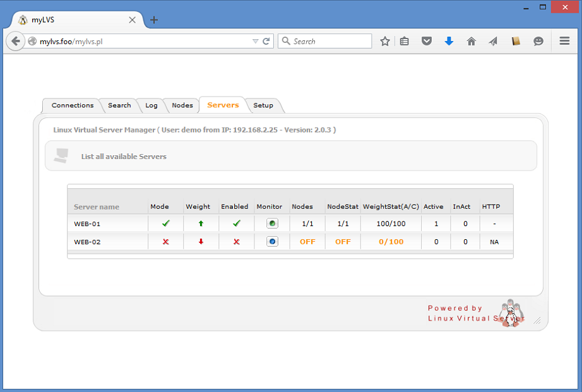Switch to the Connections tab
This screenshot has height=392, width=582.
coord(73,105)
